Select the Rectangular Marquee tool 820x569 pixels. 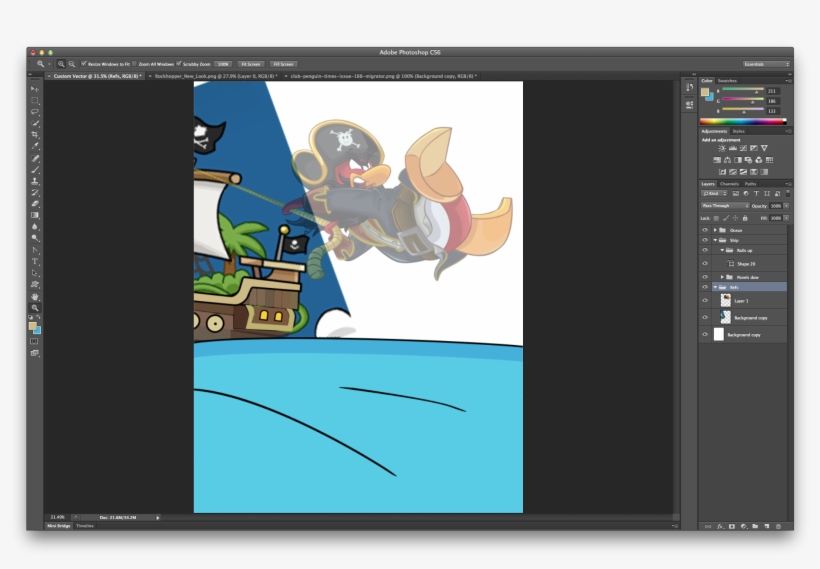coord(35,100)
